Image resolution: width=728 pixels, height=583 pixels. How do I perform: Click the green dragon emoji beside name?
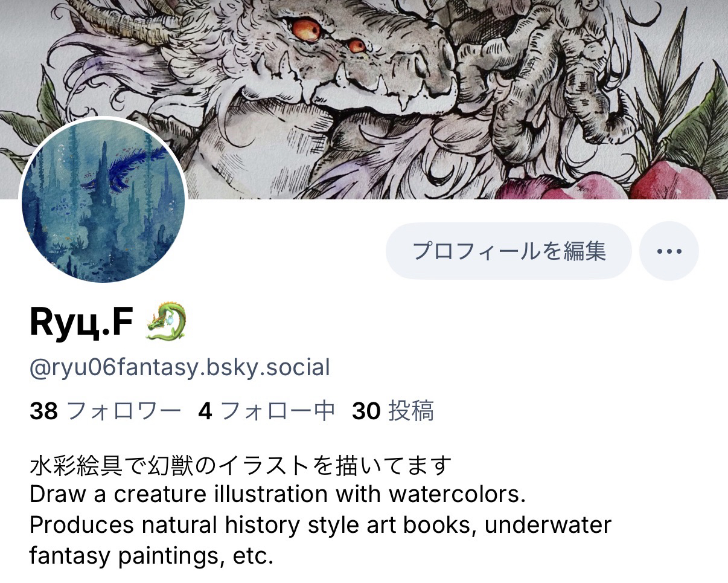click(x=167, y=322)
